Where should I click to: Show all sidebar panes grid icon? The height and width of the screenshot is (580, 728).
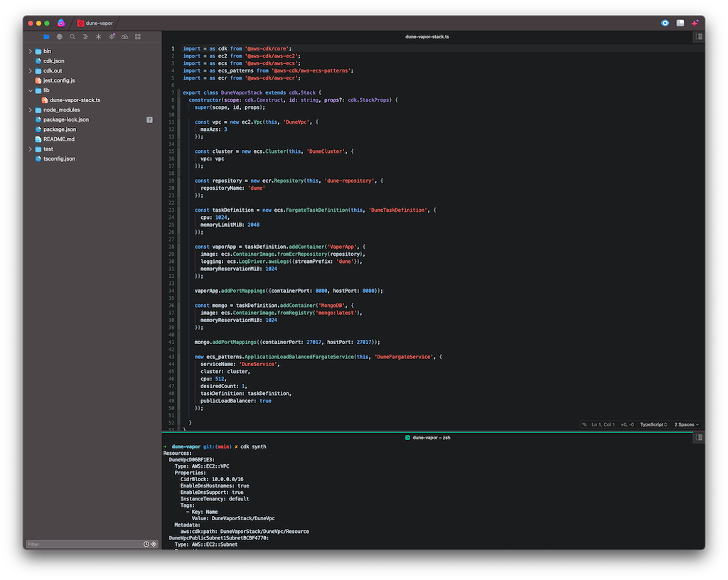click(x=138, y=37)
